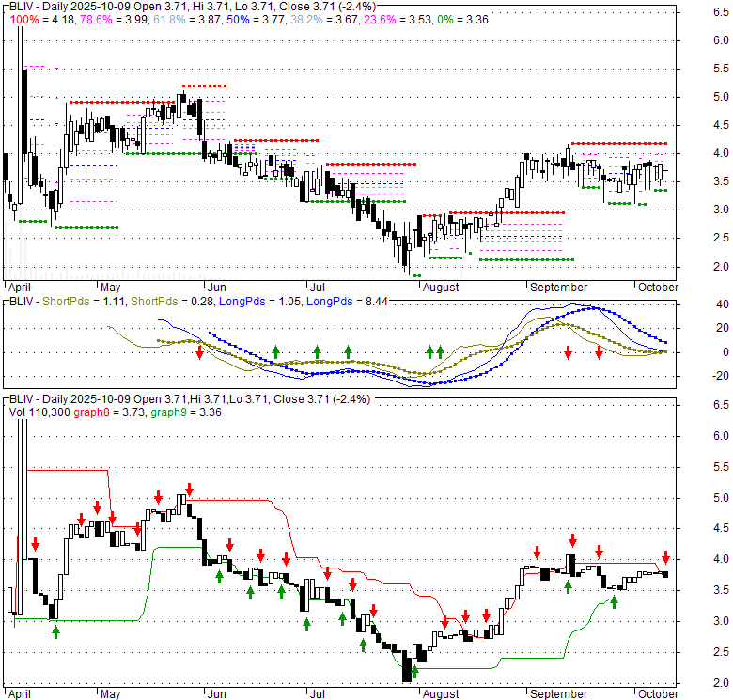This screenshot has width=733, height=700.
Task: Click the '6.5' price on top chart axis
Action: (x=721, y=12)
